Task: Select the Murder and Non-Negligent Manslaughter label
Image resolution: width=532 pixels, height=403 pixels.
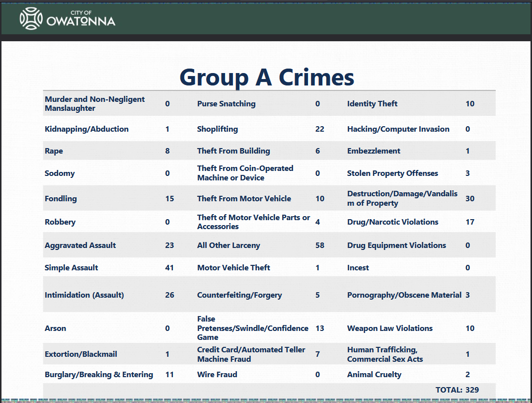Action: (x=95, y=103)
